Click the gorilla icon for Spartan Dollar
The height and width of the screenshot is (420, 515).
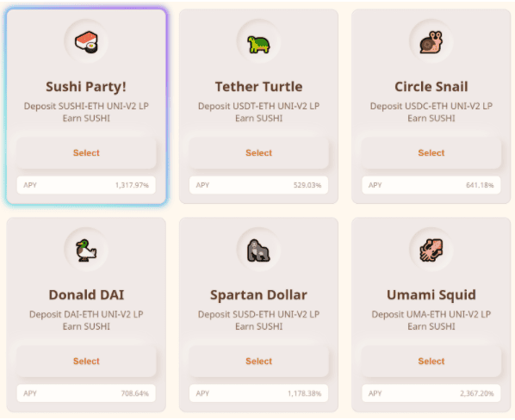[x=258, y=250]
